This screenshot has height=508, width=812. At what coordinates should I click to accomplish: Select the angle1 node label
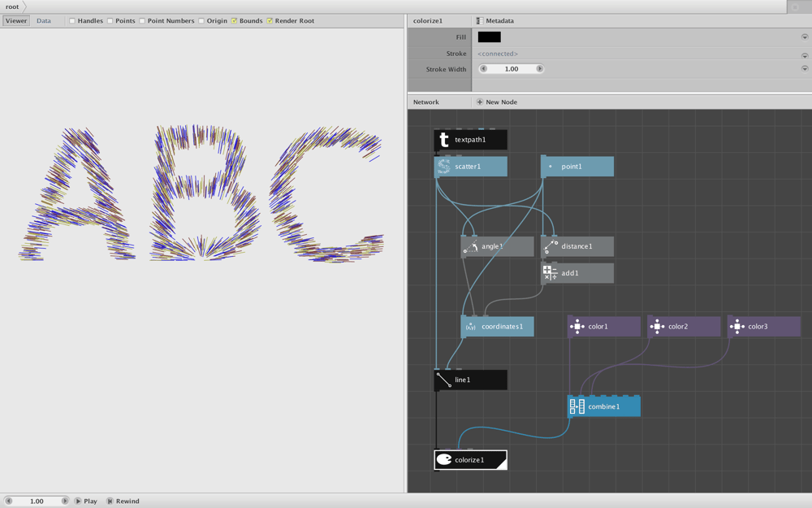492,247
